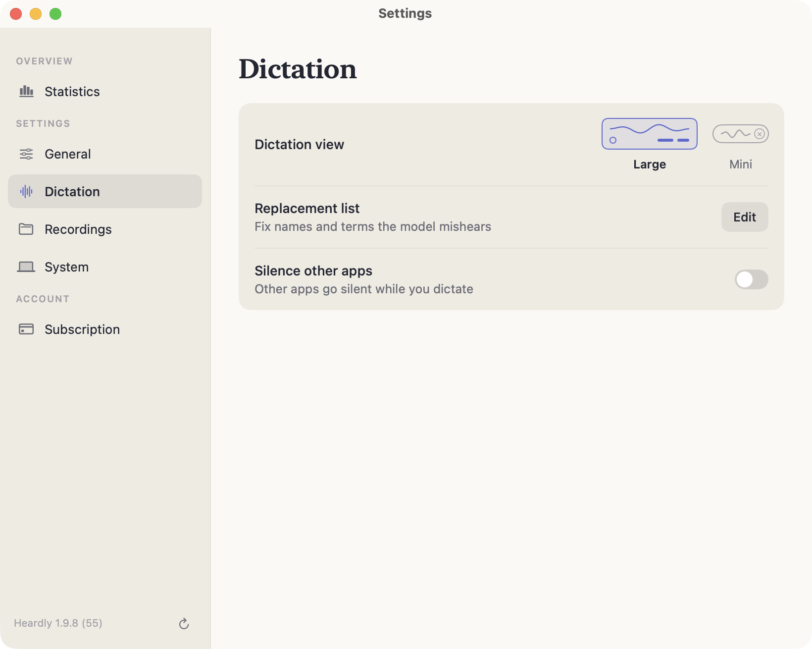Click the Subscription card icon
812x649 pixels.
[x=26, y=329]
